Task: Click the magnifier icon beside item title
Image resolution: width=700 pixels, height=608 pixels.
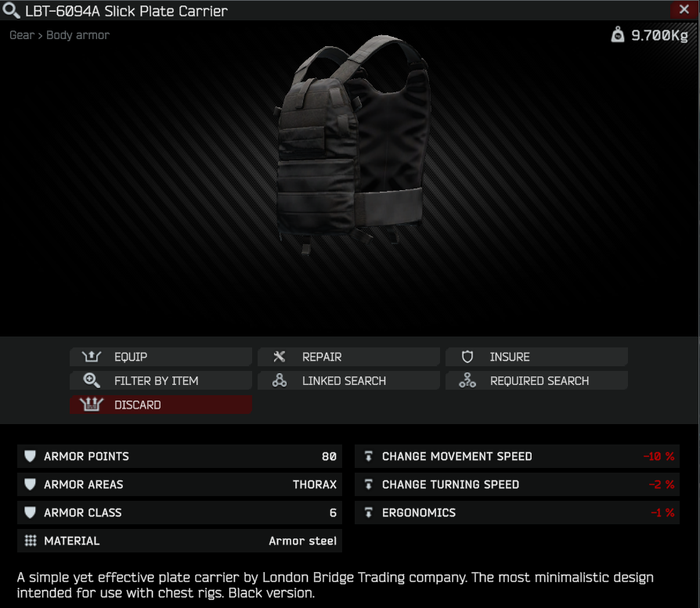Action: (x=11, y=10)
